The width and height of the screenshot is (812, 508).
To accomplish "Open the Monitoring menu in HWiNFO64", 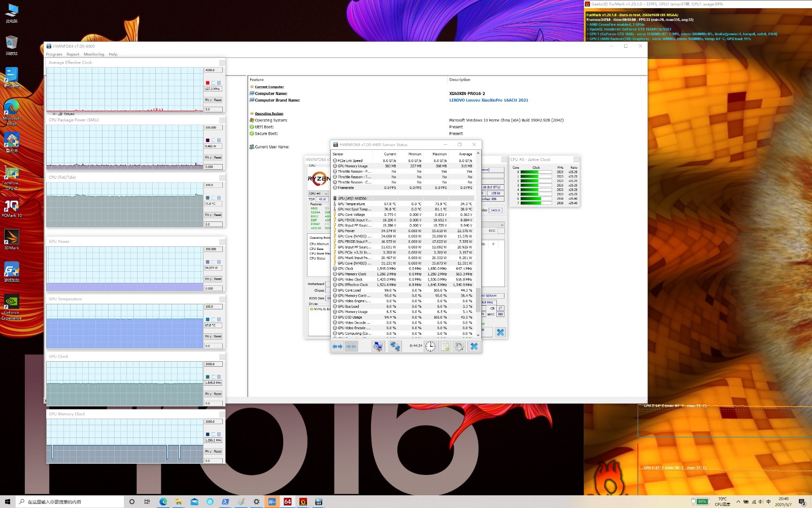I will coord(94,54).
